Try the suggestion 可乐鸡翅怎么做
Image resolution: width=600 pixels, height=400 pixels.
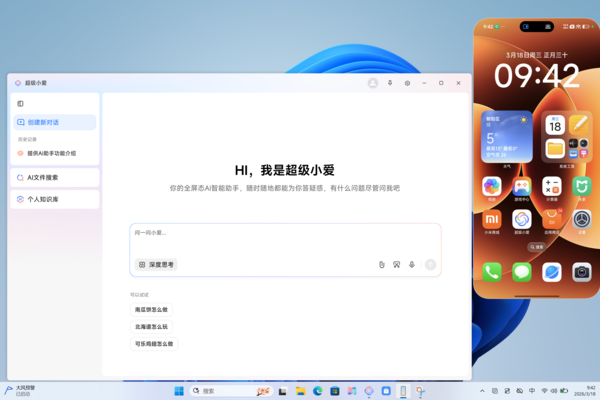coord(154,344)
